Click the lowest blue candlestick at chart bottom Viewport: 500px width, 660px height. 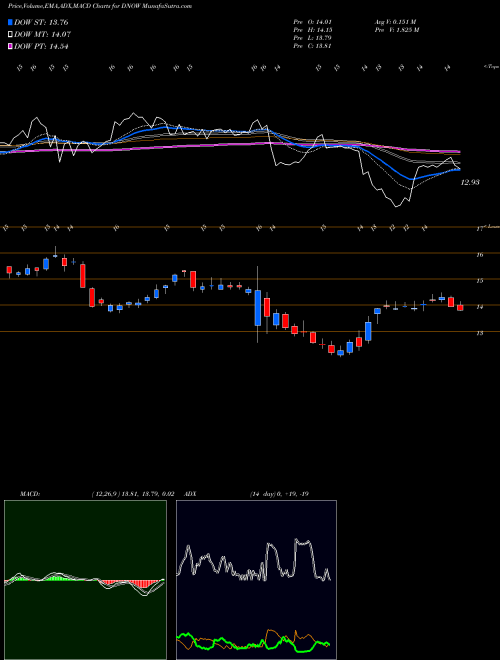(x=340, y=353)
